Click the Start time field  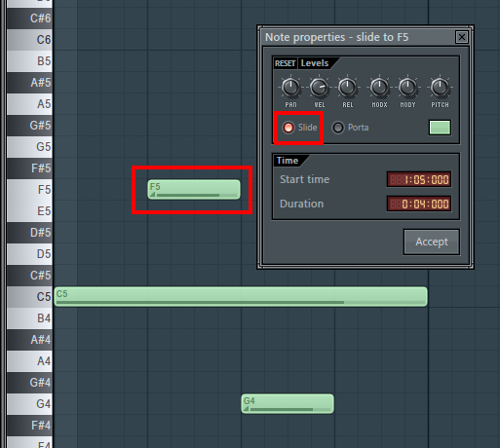pos(419,179)
